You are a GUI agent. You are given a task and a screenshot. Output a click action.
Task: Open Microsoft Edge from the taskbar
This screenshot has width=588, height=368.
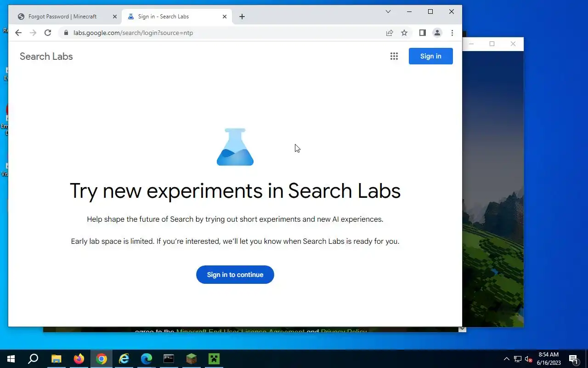click(147, 359)
